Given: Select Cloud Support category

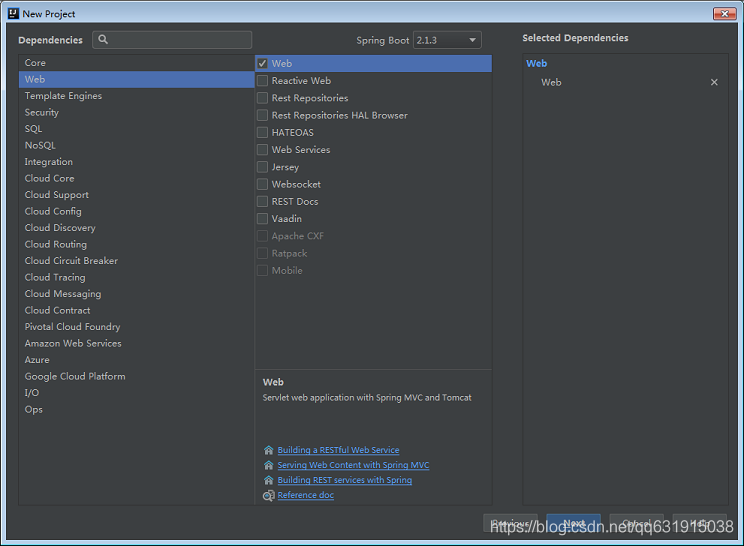Looking at the screenshot, I should (136, 195).
